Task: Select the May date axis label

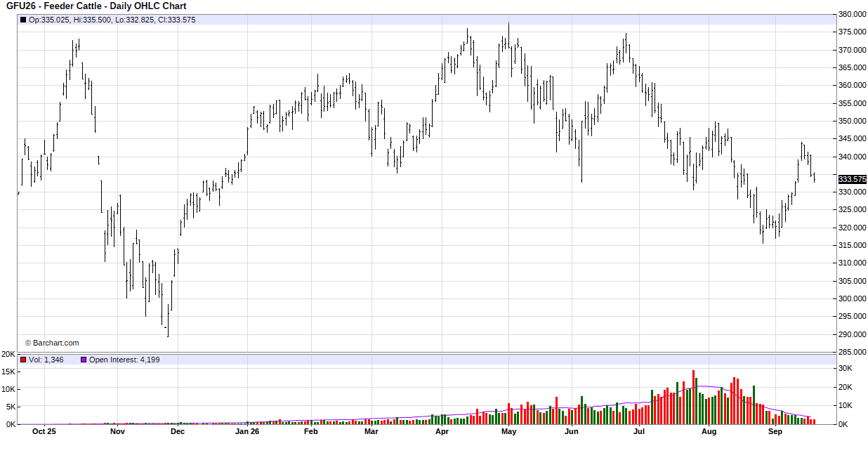Action: click(x=509, y=431)
